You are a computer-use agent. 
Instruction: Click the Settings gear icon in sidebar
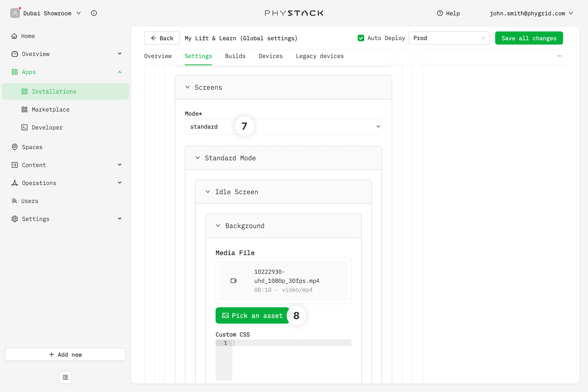15,219
